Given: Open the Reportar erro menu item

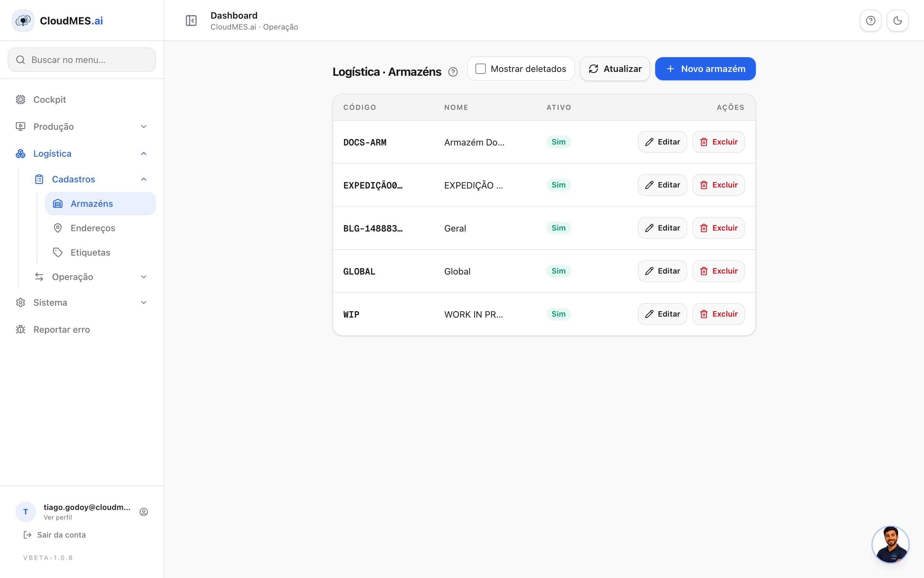Looking at the screenshot, I should [x=82, y=329].
